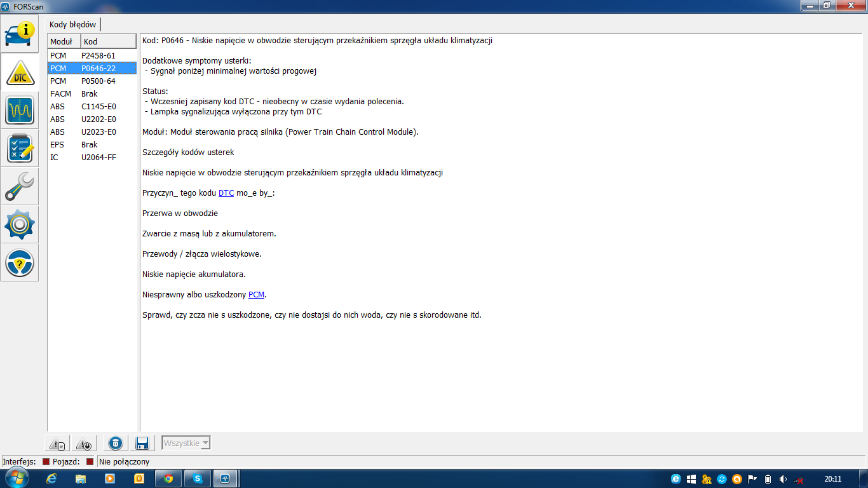Follow the DTC hyperlink in description
868x488 pixels.
(x=226, y=193)
